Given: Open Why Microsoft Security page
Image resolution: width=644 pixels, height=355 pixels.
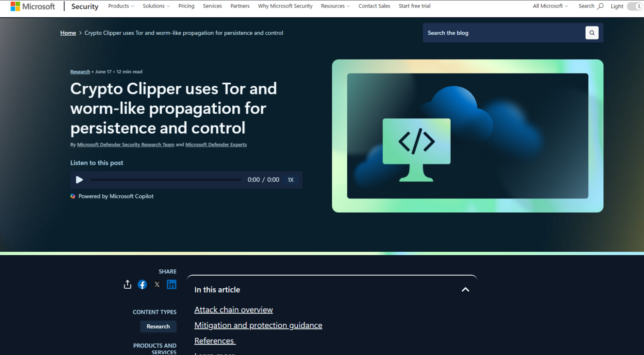Looking at the screenshot, I should coord(285,6).
